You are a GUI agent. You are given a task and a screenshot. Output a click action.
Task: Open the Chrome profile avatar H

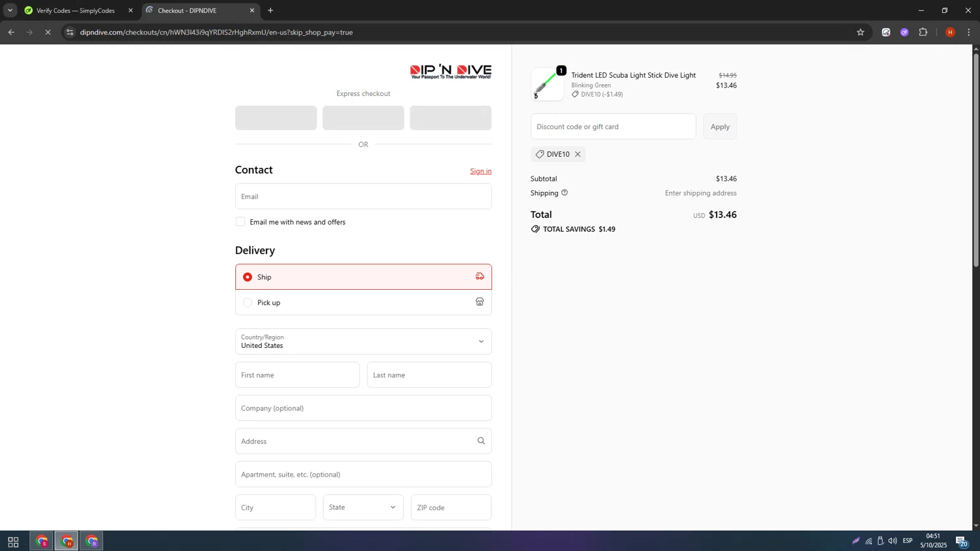click(951, 32)
